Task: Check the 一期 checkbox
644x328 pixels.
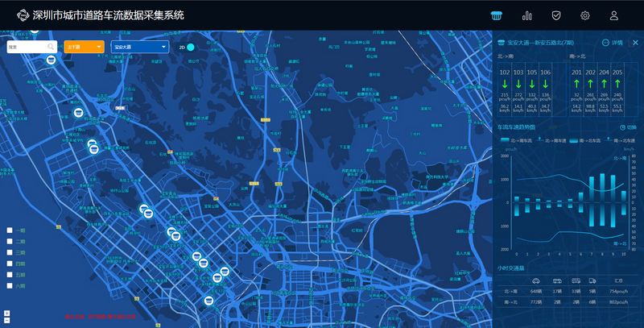Action: (x=10, y=230)
